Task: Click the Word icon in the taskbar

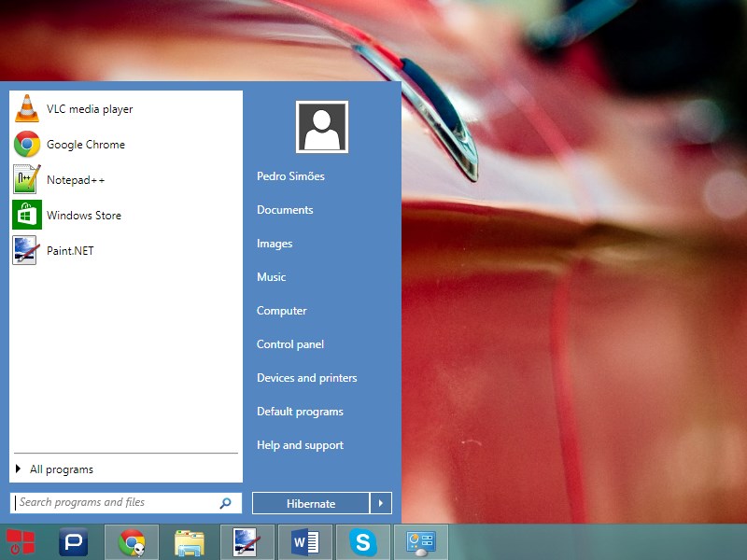Action: point(304,542)
